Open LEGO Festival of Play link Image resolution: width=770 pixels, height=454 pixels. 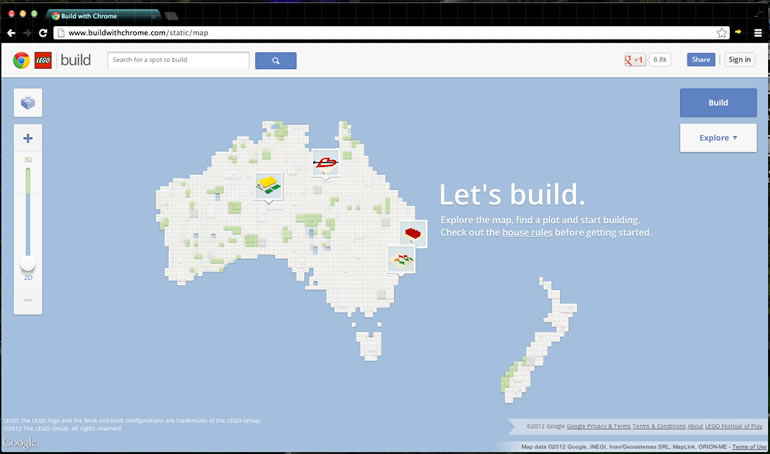tap(734, 427)
